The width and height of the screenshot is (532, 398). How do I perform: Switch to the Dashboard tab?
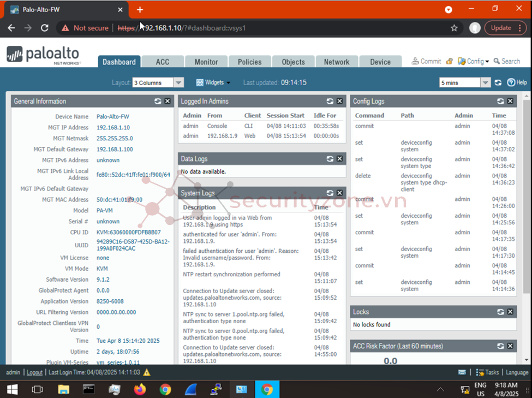pyautogui.click(x=119, y=62)
